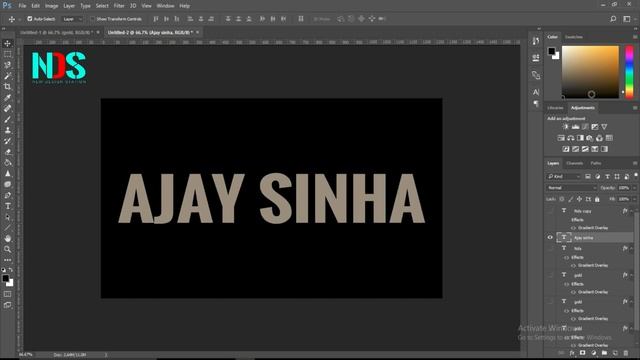Viewport: 640px width, 360px height.
Task: Create a new group folder icon
Action: pyautogui.click(x=604, y=353)
